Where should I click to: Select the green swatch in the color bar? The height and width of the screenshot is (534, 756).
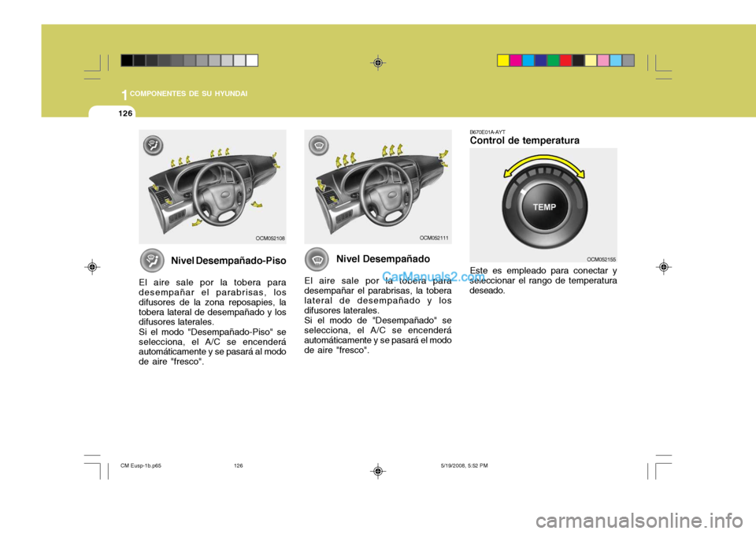(554, 61)
